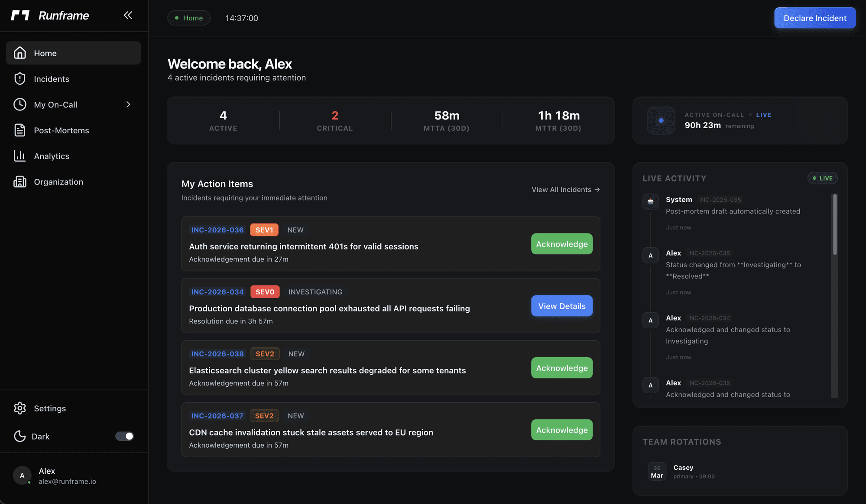866x504 pixels.
Task: Open the Incidents page from sidebar
Action: pos(52,79)
